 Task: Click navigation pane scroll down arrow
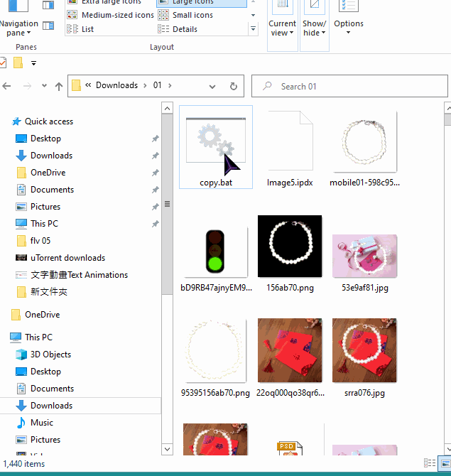click(x=167, y=449)
